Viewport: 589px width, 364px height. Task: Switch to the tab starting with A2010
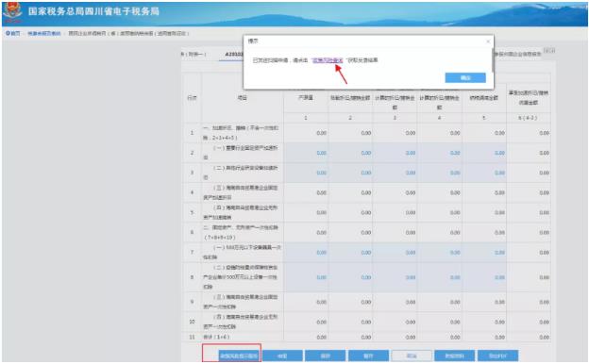tap(233, 55)
